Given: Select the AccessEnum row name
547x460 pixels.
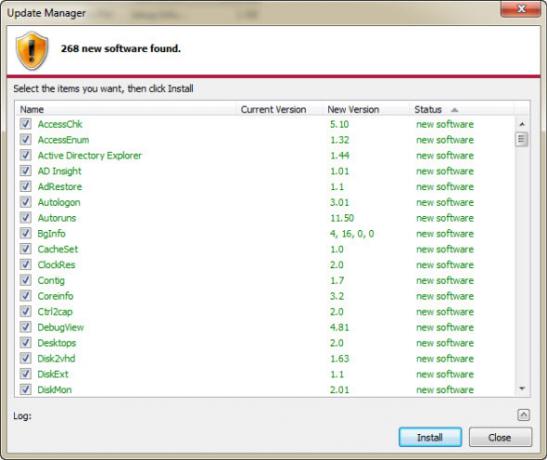Looking at the screenshot, I should pyautogui.click(x=63, y=140).
